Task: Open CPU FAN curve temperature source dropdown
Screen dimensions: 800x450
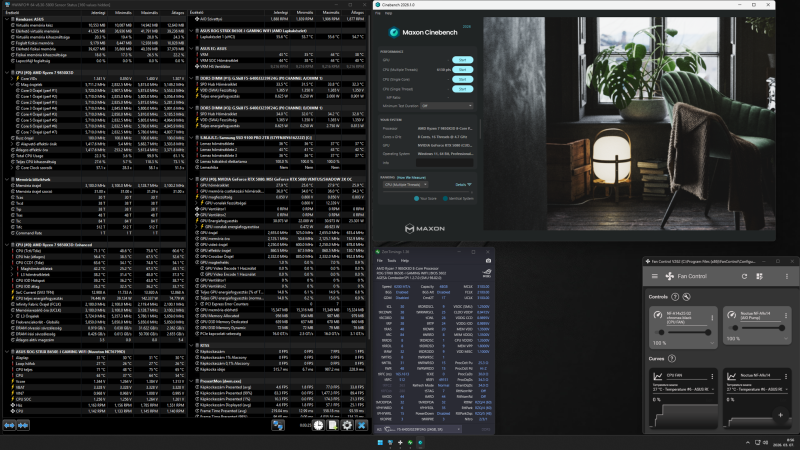Action: point(684,389)
